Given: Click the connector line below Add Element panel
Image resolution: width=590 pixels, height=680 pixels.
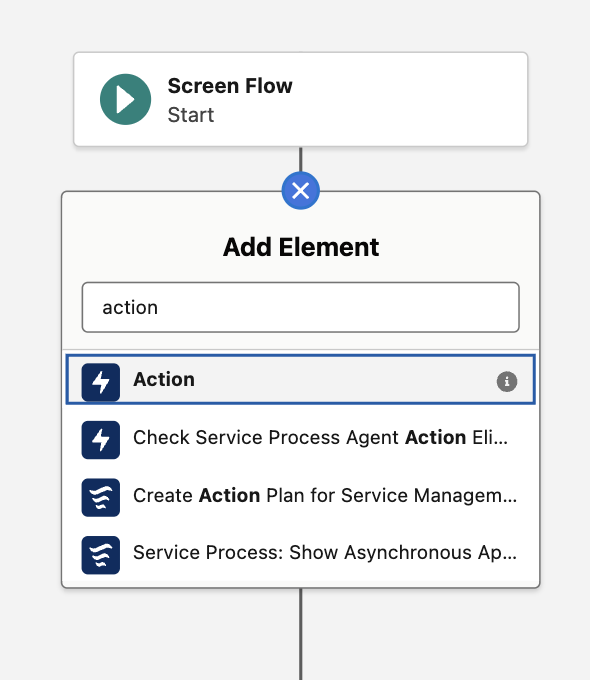Looking at the screenshot, I should click(301, 634).
